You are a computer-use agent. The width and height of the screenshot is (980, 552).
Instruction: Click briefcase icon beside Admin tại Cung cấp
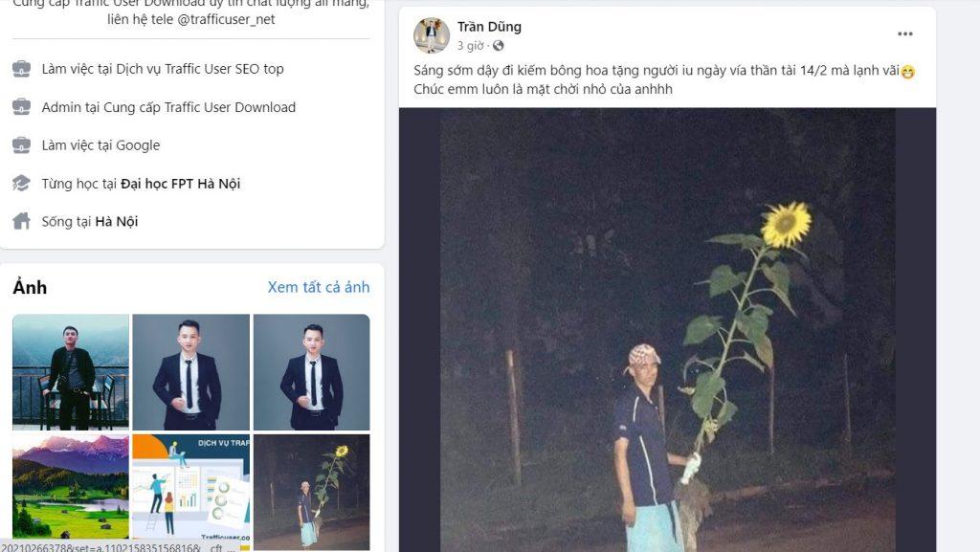coord(21,107)
